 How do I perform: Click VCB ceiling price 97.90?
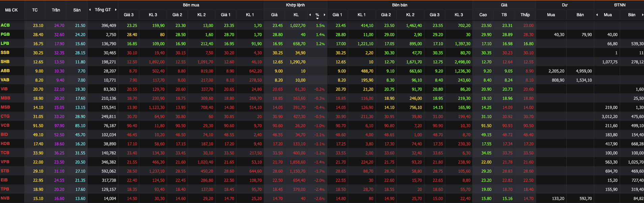59,126
